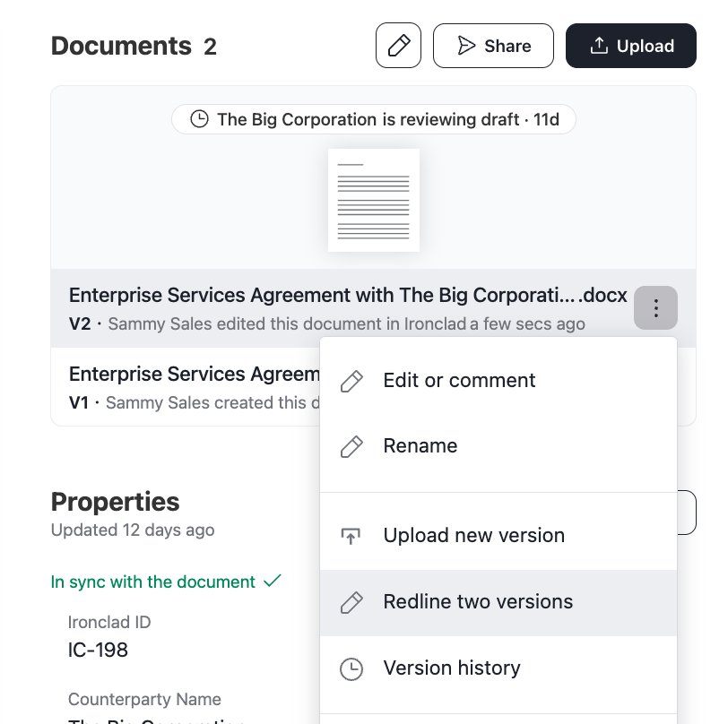Screen dimensions: 728x724
Task: Click the clock icon beside Version history
Action: click(x=351, y=668)
